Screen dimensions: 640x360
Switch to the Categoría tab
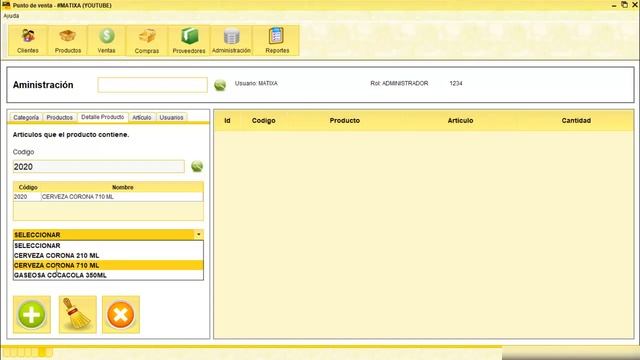(x=26, y=118)
